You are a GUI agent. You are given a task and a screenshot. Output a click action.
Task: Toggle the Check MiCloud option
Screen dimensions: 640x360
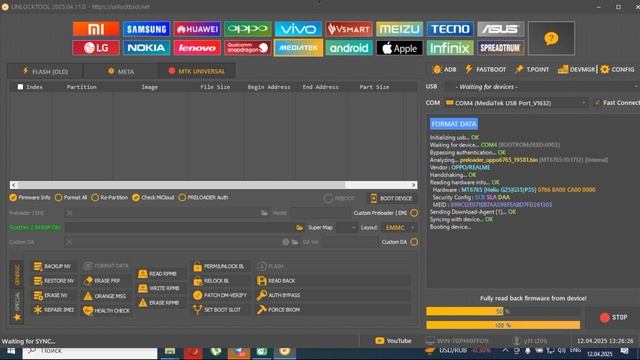[153, 198]
